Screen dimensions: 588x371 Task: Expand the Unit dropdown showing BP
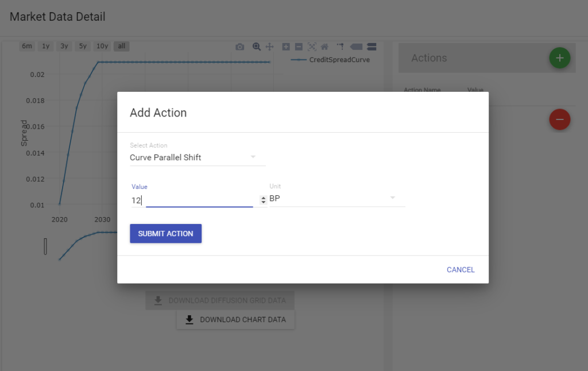point(337,198)
